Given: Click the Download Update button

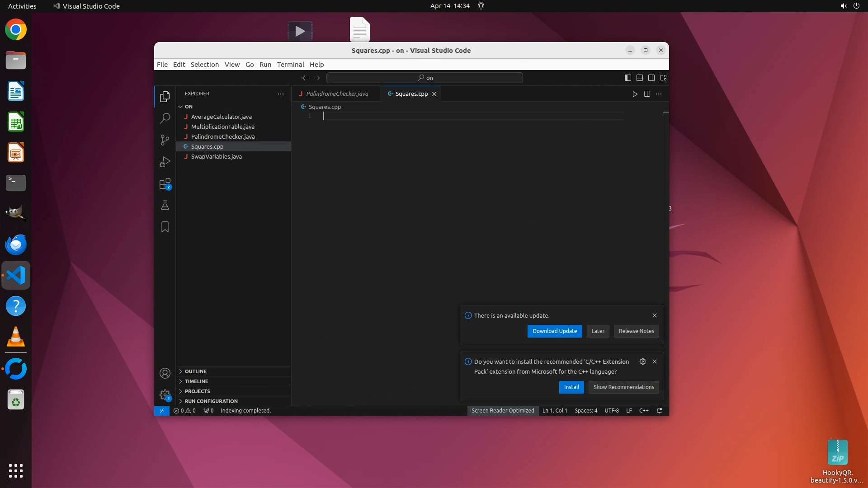Looking at the screenshot, I should (x=554, y=331).
